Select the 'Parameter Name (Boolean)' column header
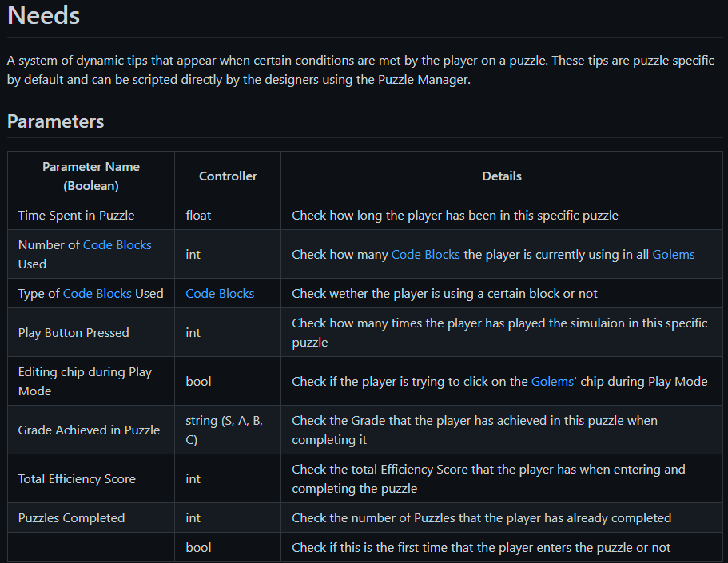 click(91, 176)
